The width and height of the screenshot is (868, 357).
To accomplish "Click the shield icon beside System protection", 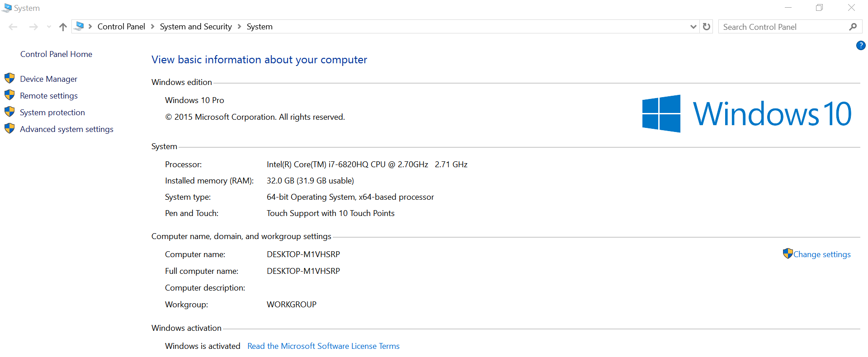I will [9, 112].
